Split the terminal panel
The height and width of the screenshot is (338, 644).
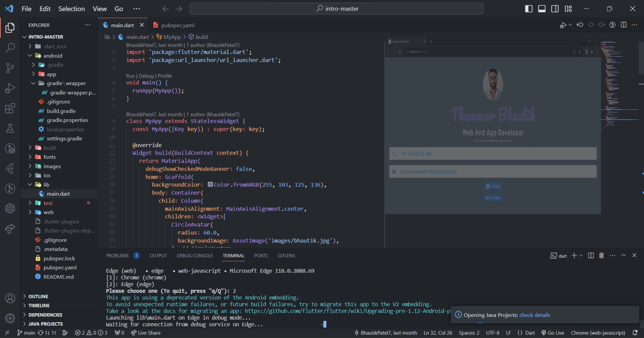591,255
